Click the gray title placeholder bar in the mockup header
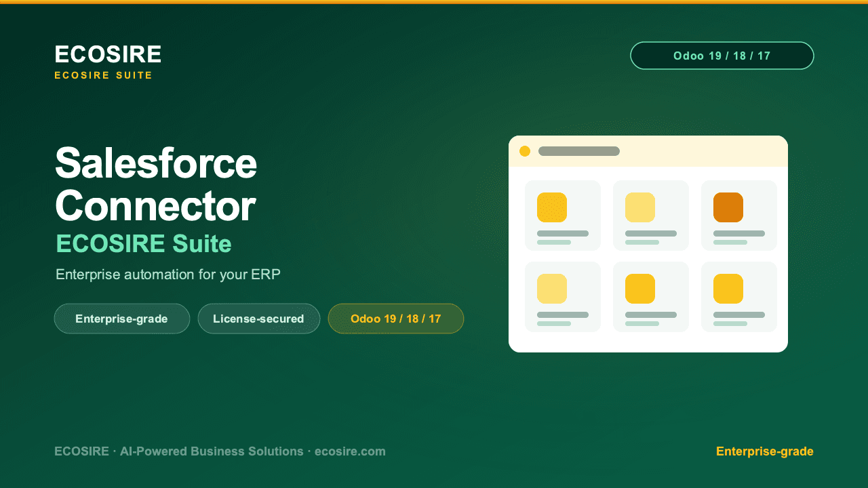 pos(579,151)
